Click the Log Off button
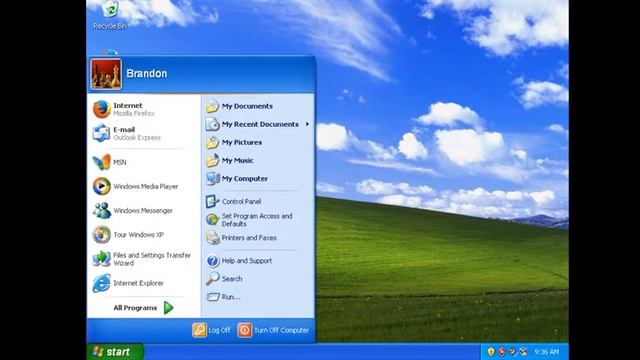The image size is (640, 360). 211,330
